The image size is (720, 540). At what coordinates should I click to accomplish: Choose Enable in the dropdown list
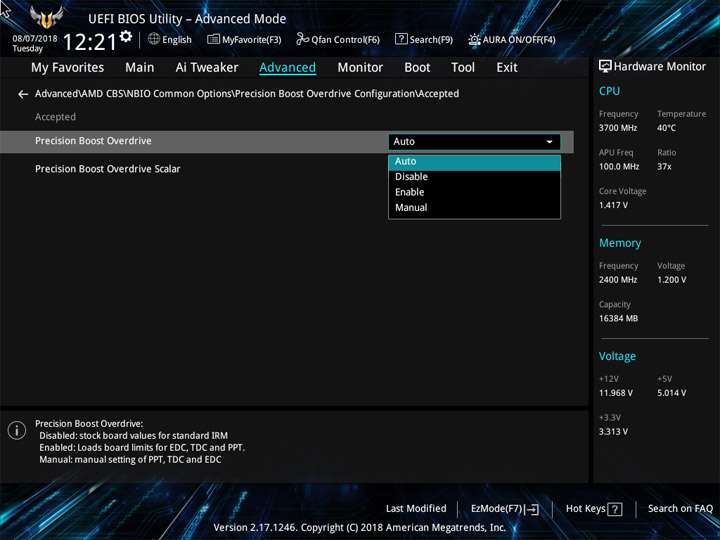(x=474, y=192)
